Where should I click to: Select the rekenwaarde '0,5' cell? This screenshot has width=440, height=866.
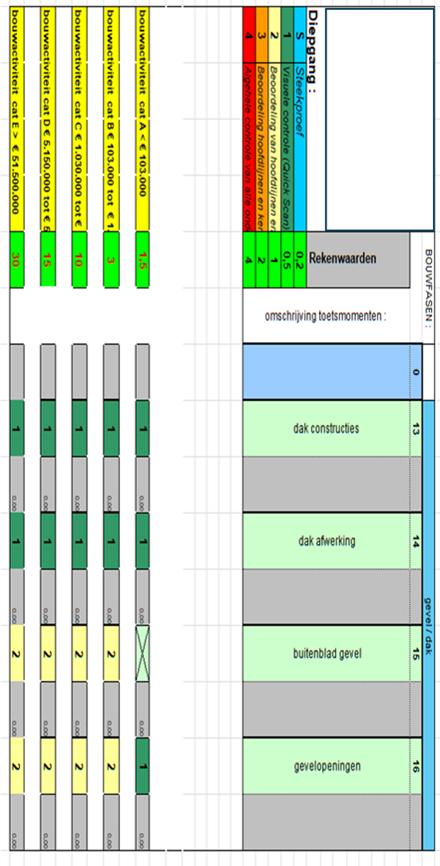tap(287, 260)
